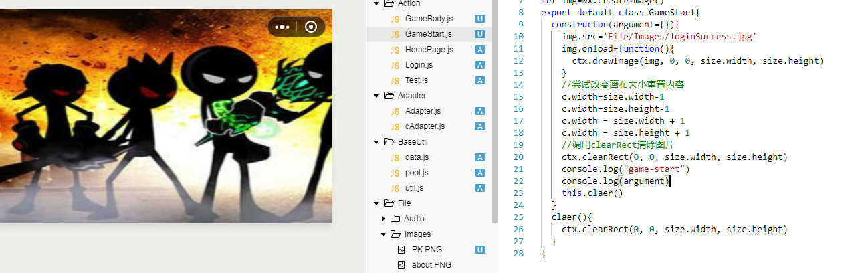Click the folder icon of Images
Image resolution: width=868 pixels, height=273 pixels.
(395, 234)
